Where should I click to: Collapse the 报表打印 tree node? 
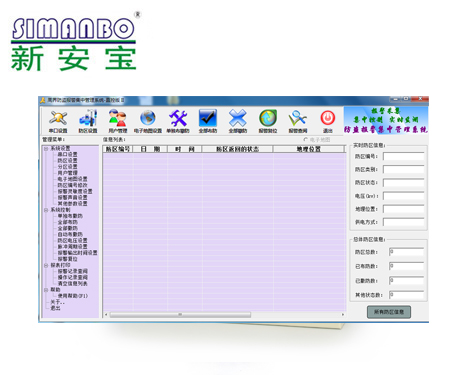(x=46, y=265)
